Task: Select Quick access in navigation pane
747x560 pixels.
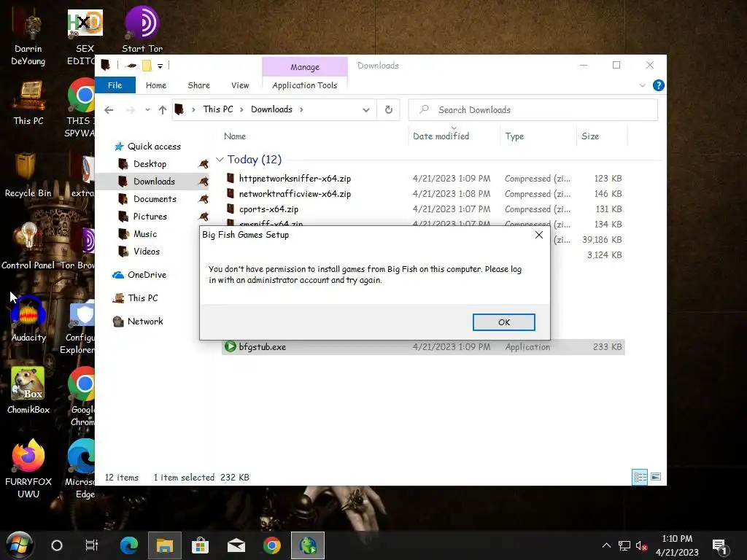Action: pos(154,146)
